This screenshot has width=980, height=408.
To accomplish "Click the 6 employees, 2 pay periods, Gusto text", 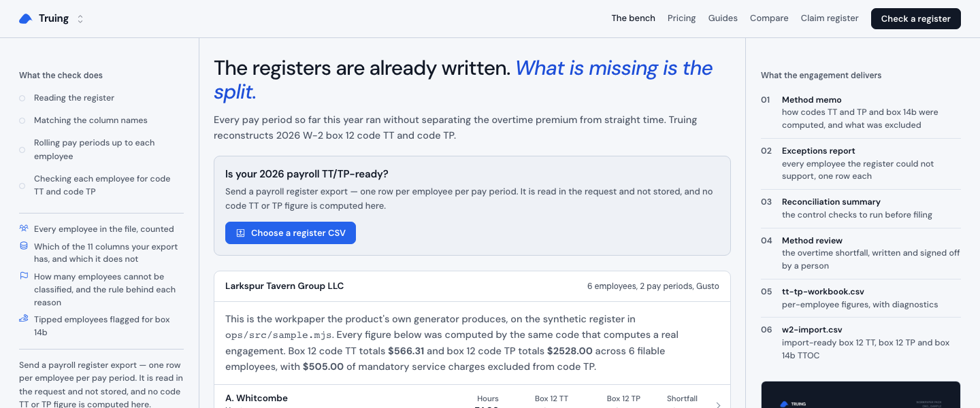I will (653, 286).
